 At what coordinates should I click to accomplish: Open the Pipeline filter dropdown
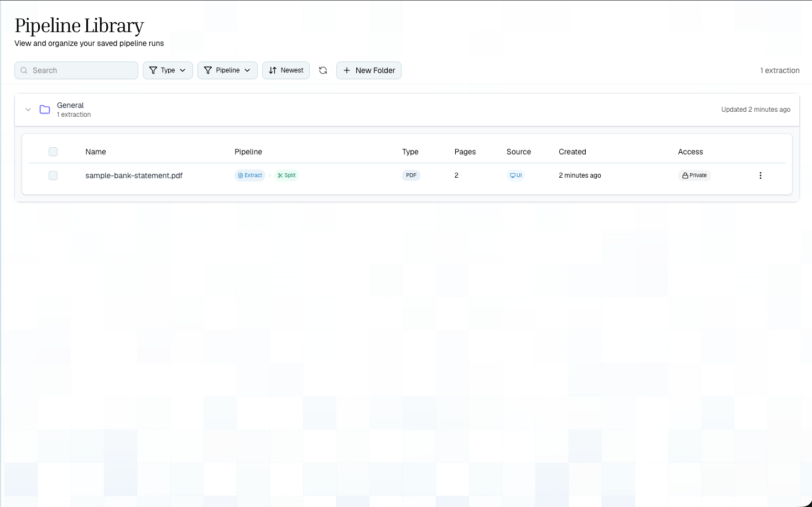click(227, 70)
